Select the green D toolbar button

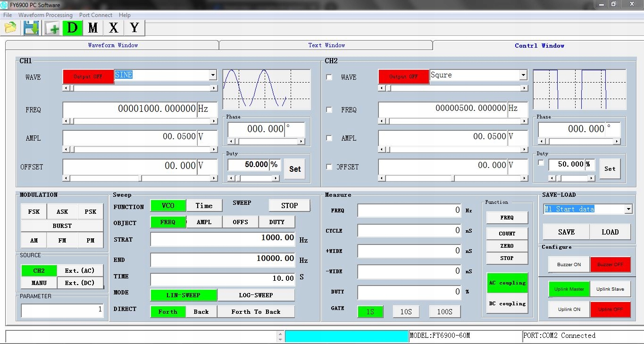point(73,28)
